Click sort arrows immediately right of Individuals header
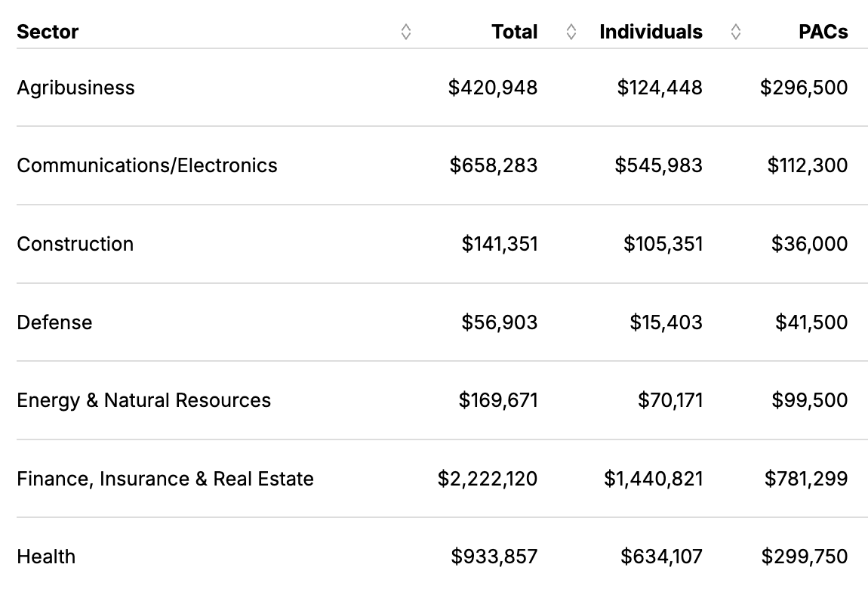 (x=736, y=32)
